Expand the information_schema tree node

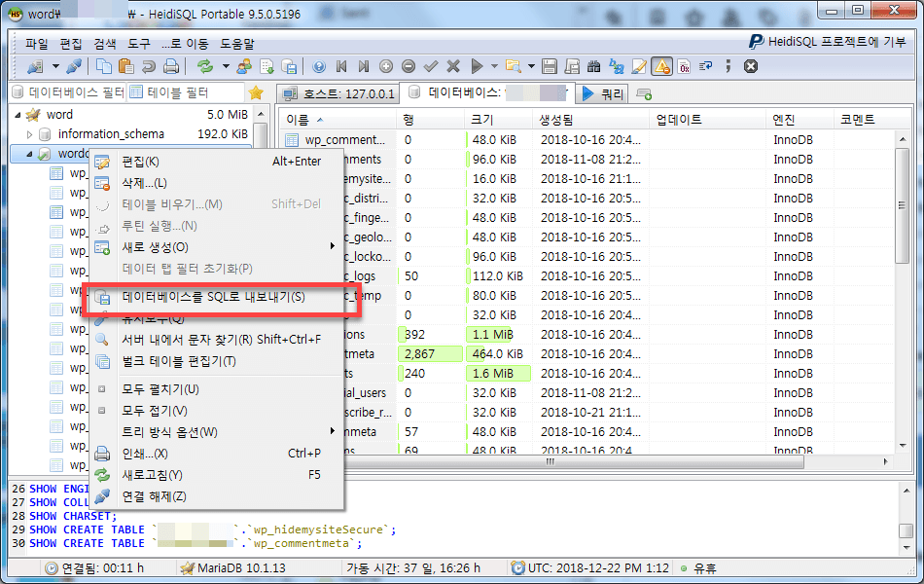coord(29,134)
